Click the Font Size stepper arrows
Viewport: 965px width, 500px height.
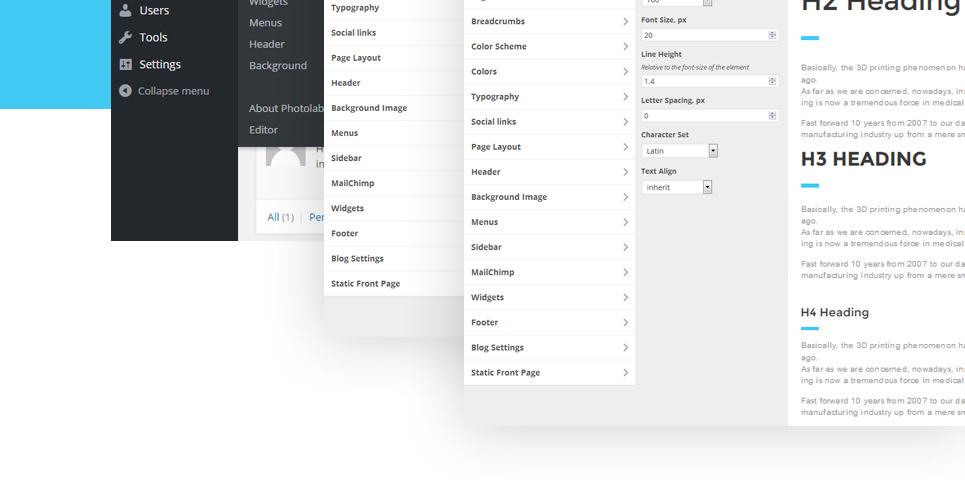coord(772,35)
